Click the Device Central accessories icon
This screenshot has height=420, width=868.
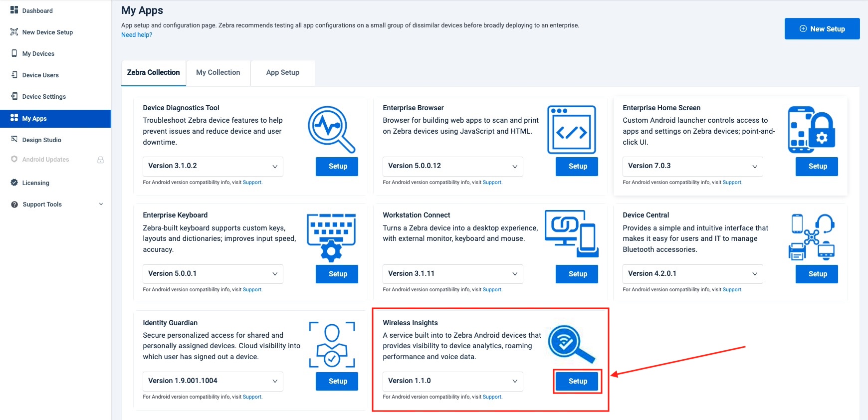tap(811, 237)
